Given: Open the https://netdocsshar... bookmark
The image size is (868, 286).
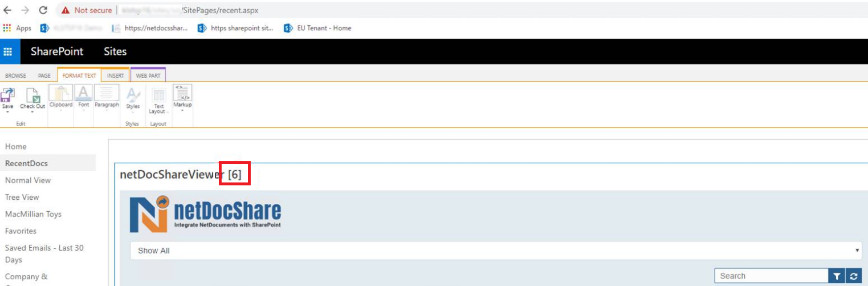Looking at the screenshot, I should 150,28.
